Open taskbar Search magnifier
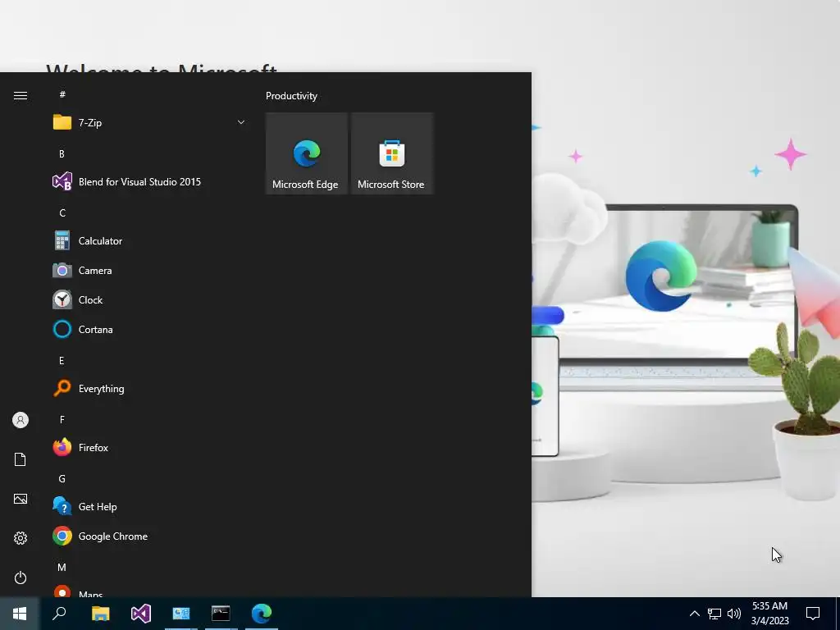Screen dimensions: 840x630 [x=59, y=614]
